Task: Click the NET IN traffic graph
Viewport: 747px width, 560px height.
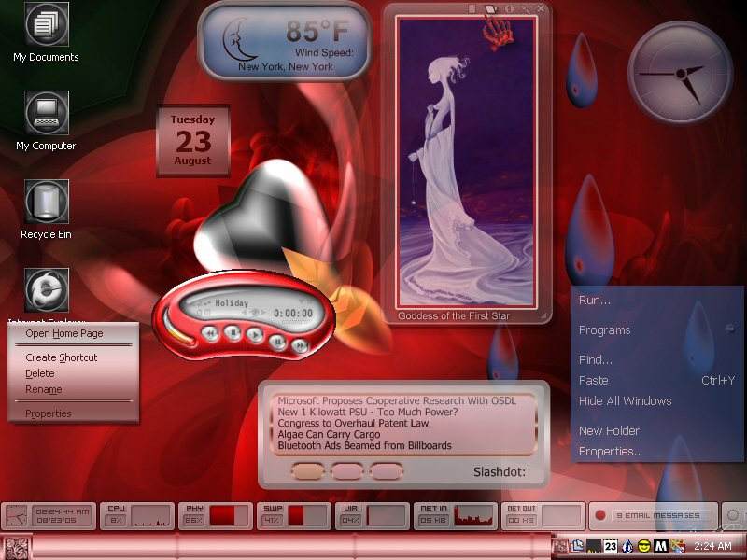Action: [473, 516]
